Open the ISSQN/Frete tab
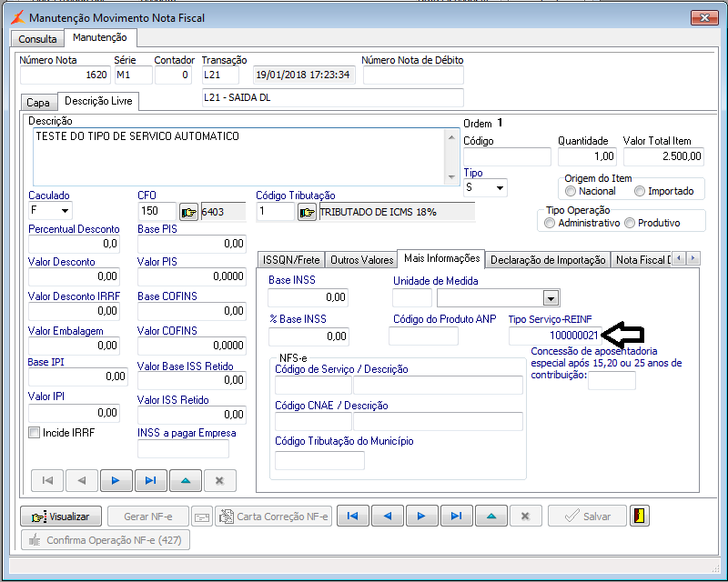The width and height of the screenshot is (728, 582). click(291, 259)
